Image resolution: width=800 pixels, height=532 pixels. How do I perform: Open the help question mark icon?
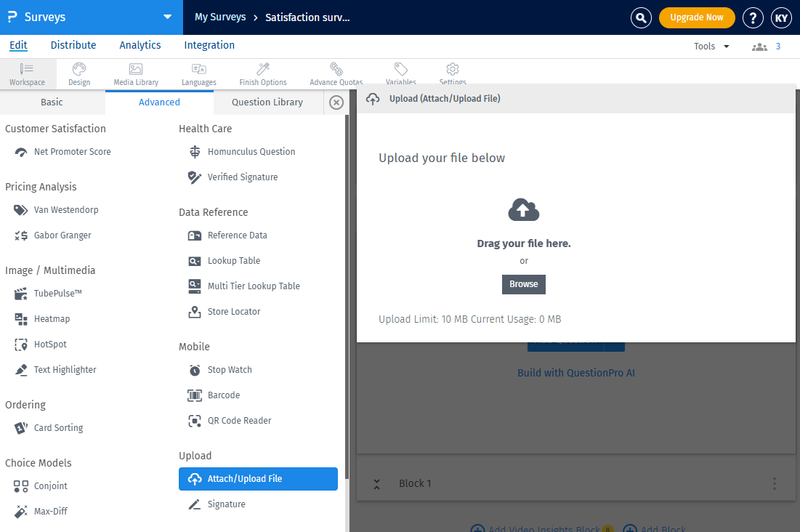click(753, 17)
